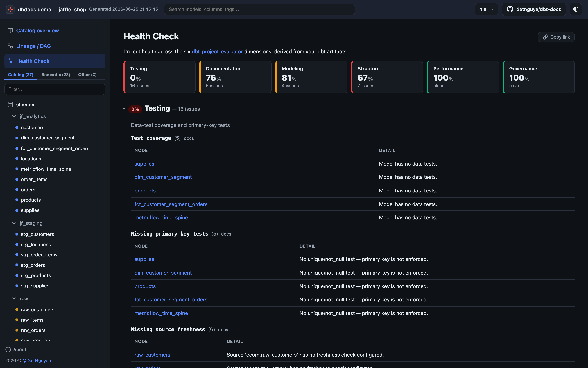
Task: Select order_items in the sidebar tree
Action: (34, 179)
